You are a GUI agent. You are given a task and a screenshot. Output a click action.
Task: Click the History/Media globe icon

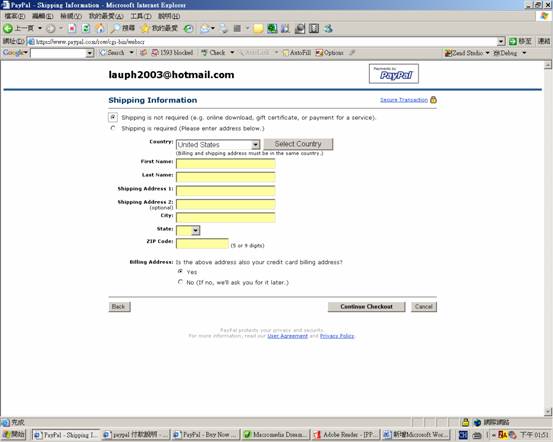188,29
